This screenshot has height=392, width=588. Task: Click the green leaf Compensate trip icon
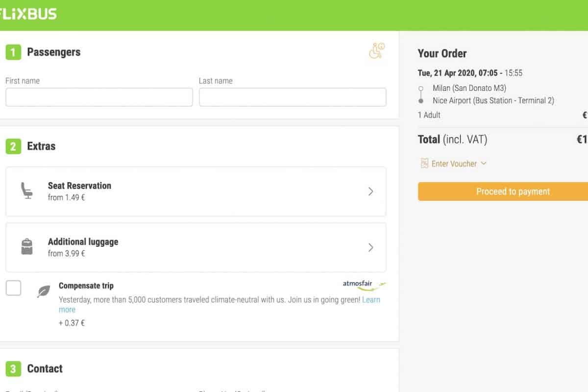pyautogui.click(x=44, y=292)
